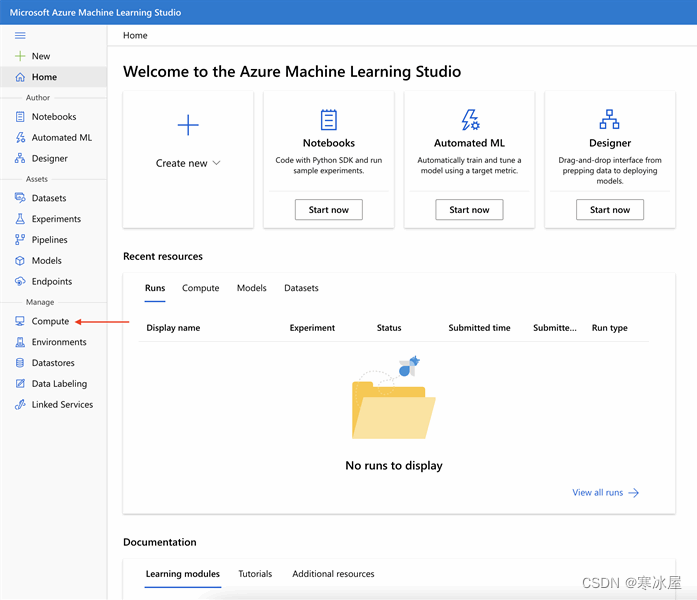Collapse the sidebar with the hamburger icon
The height and width of the screenshot is (600, 697).
pos(20,36)
